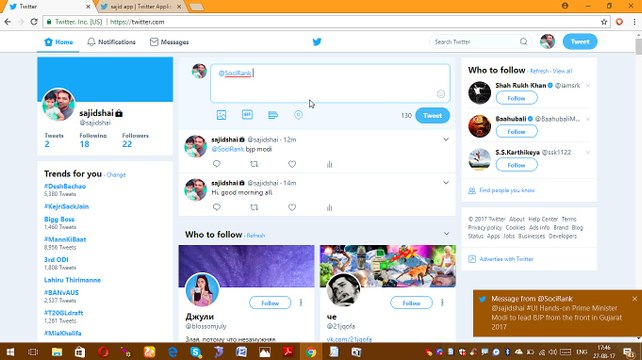Open Windows Start menu
This screenshot has height=360, width=642.
click(x=10, y=352)
